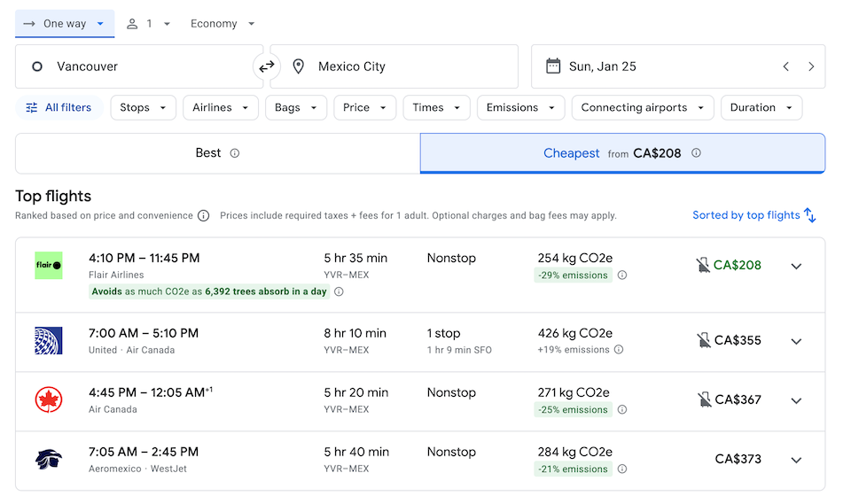Click info icon next to Cheapest price
The width and height of the screenshot is (851, 504).
click(696, 153)
